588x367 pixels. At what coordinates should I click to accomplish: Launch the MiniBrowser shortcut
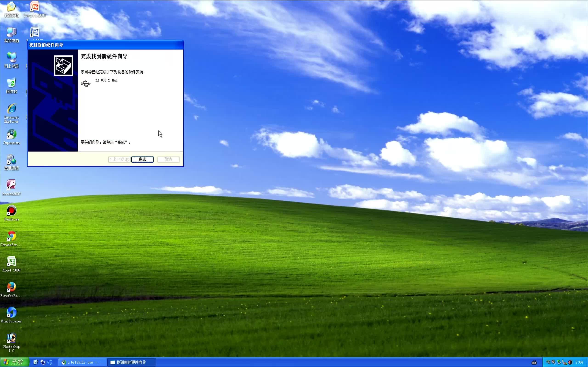pyautogui.click(x=11, y=313)
